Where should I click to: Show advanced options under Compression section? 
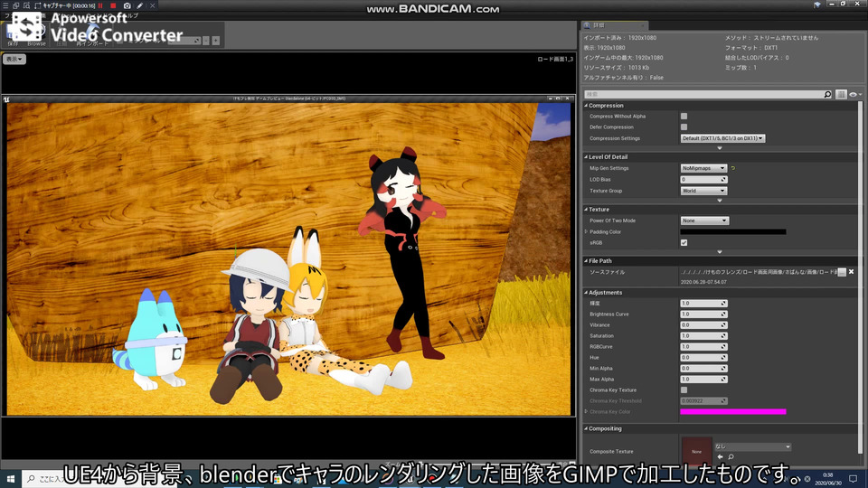(x=720, y=147)
